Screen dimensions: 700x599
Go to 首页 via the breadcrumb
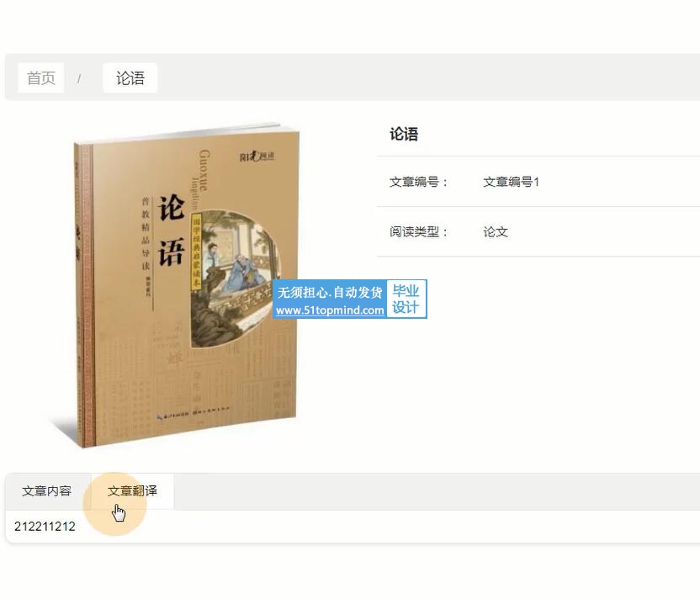pyautogui.click(x=41, y=78)
